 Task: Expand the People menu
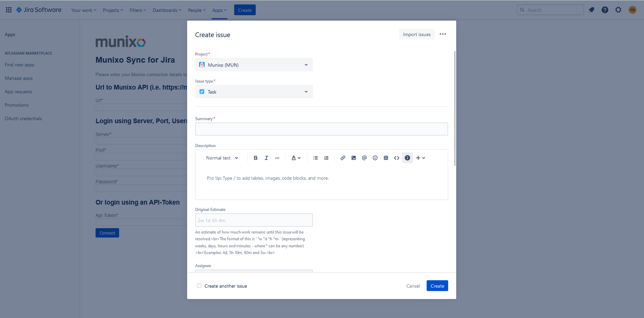coord(197,10)
